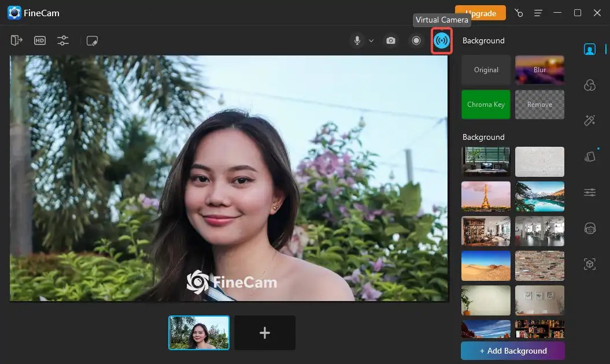Open the stickers panel with blue notification dot

[589, 156]
